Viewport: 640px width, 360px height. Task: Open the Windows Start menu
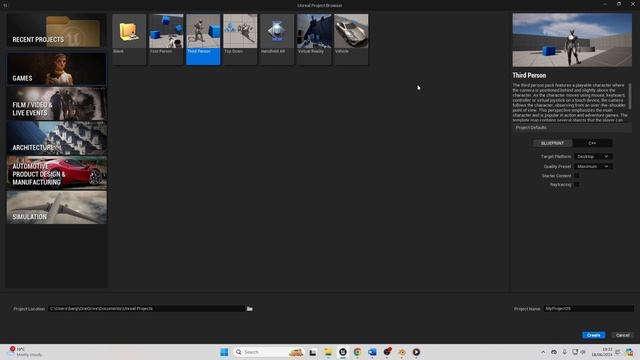(224, 352)
